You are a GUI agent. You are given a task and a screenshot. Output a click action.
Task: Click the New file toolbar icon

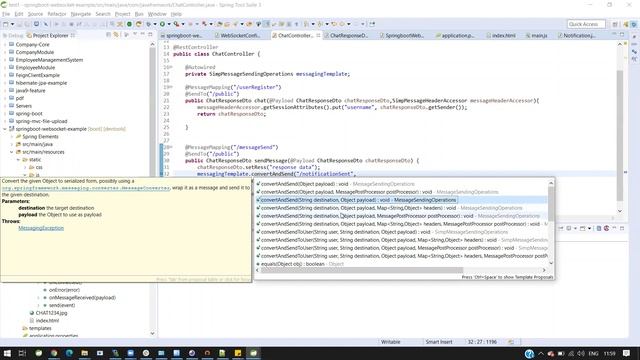click(6, 24)
